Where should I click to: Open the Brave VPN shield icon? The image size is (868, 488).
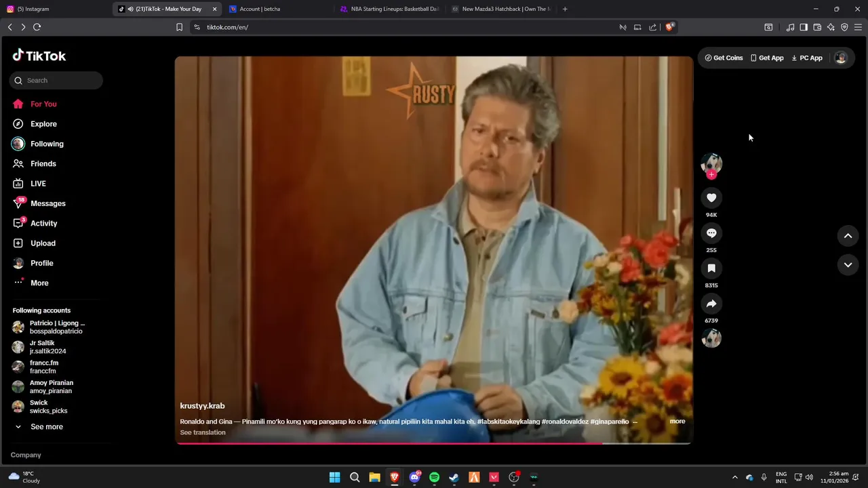point(844,27)
